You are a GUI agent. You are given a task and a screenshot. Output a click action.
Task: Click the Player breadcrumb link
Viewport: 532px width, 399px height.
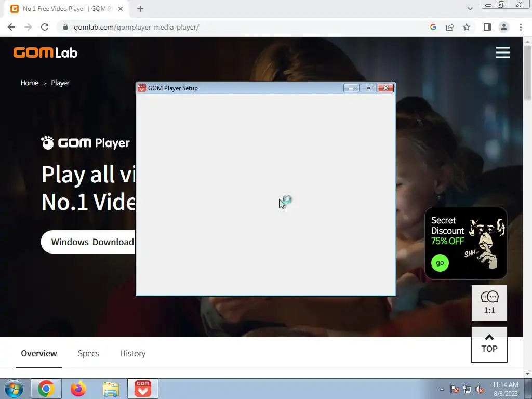[60, 83]
